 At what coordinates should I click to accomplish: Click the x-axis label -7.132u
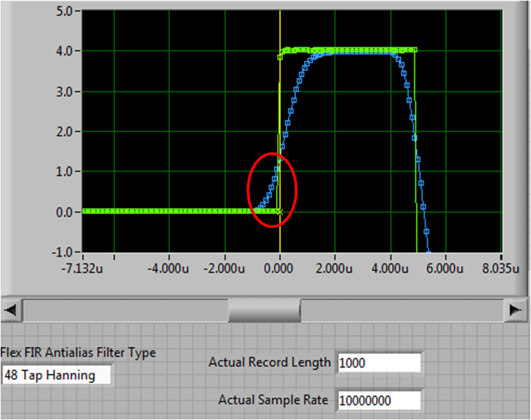(82, 269)
